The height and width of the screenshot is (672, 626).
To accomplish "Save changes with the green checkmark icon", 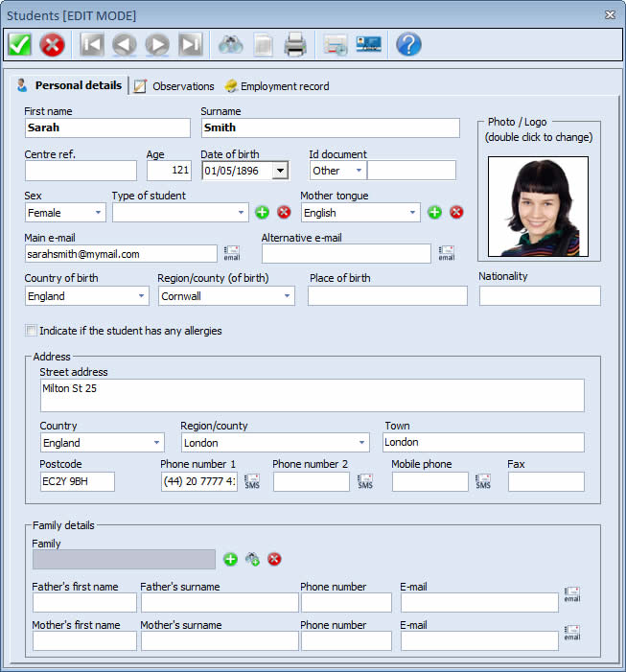I will point(20,44).
